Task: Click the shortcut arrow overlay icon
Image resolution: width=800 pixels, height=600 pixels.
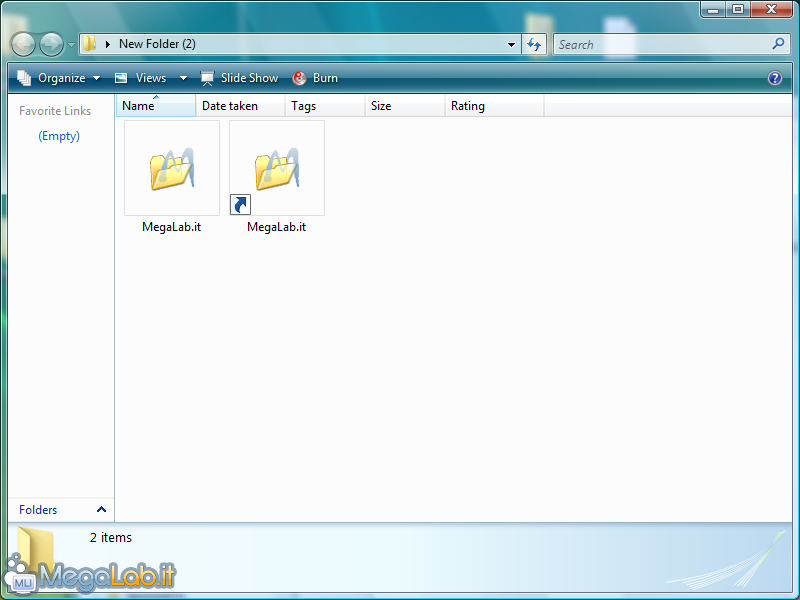Action: pos(240,205)
